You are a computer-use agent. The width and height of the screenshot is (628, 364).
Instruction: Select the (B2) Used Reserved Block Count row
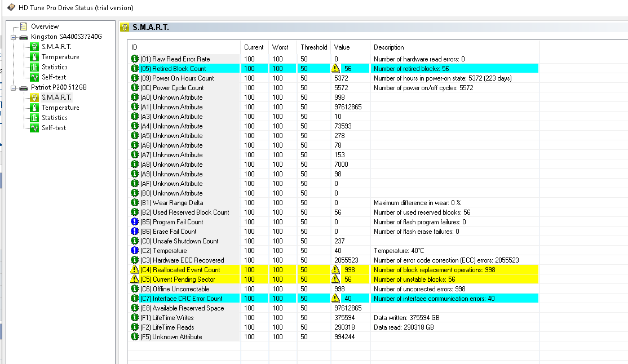point(334,212)
